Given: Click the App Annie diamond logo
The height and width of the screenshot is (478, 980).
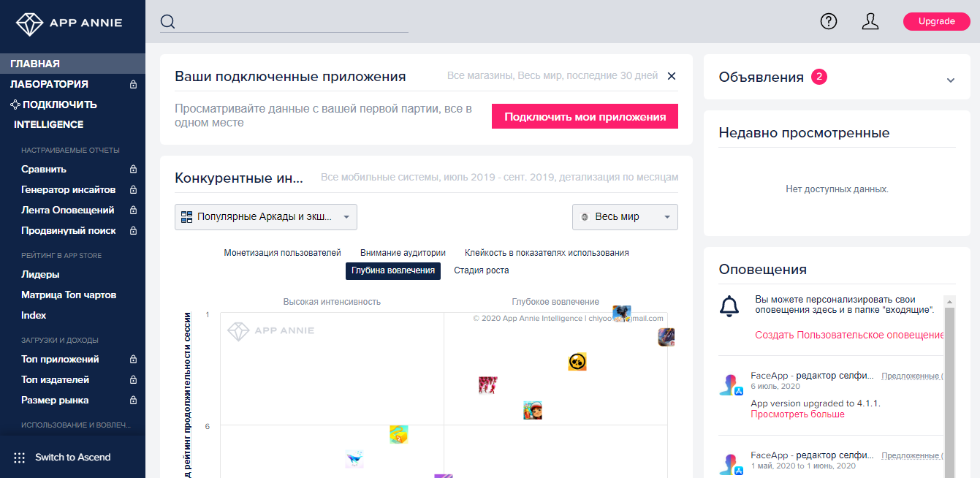Looking at the screenshot, I should 30,23.
